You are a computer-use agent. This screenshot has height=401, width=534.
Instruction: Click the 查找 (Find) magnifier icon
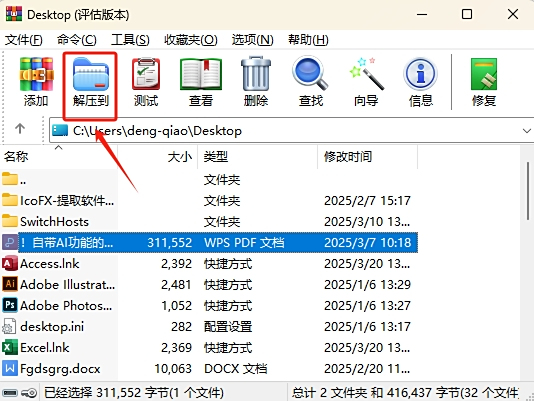[x=310, y=73]
